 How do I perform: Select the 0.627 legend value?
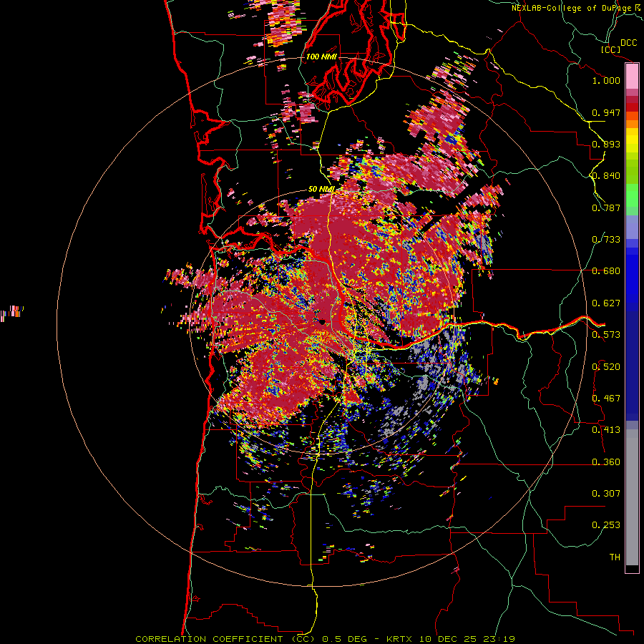click(606, 303)
